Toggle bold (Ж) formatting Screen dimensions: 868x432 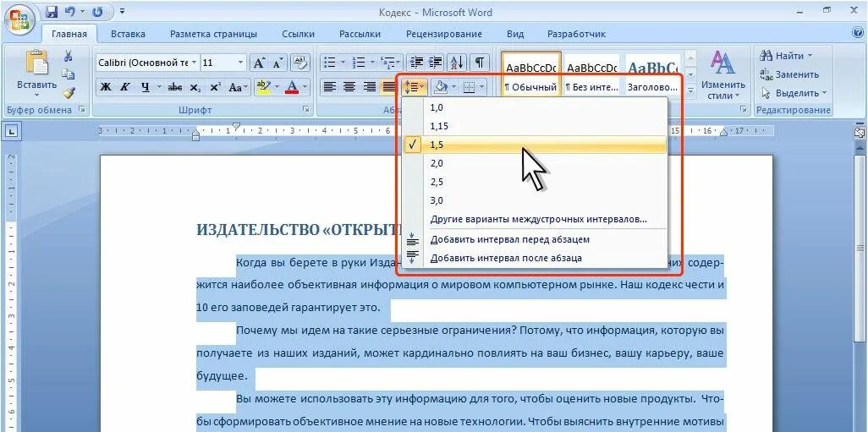(x=106, y=87)
